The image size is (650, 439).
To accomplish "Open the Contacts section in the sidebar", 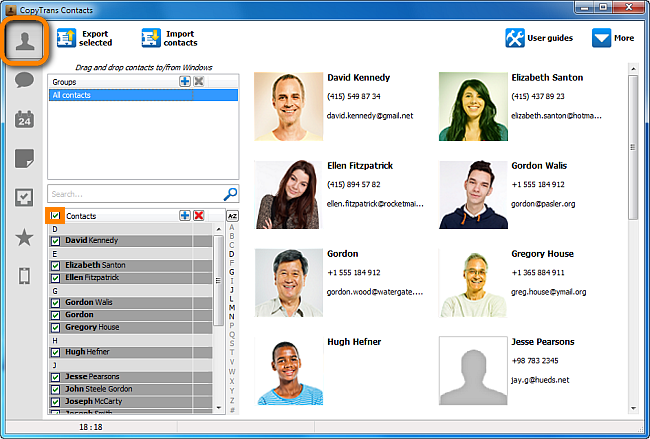I will coord(25,41).
